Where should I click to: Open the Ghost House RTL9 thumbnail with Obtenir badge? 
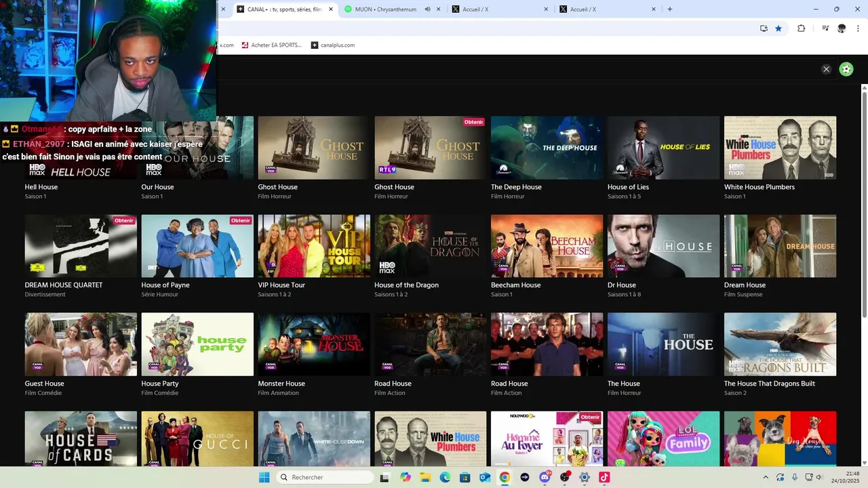point(430,148)
